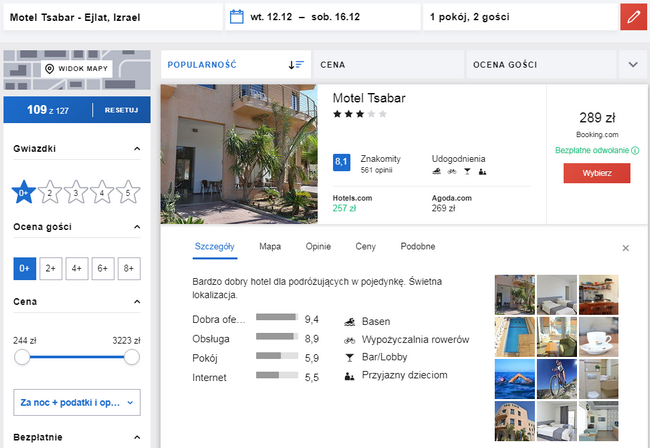
Task: Click the red Wybierz button
Action: pos(596,172)
